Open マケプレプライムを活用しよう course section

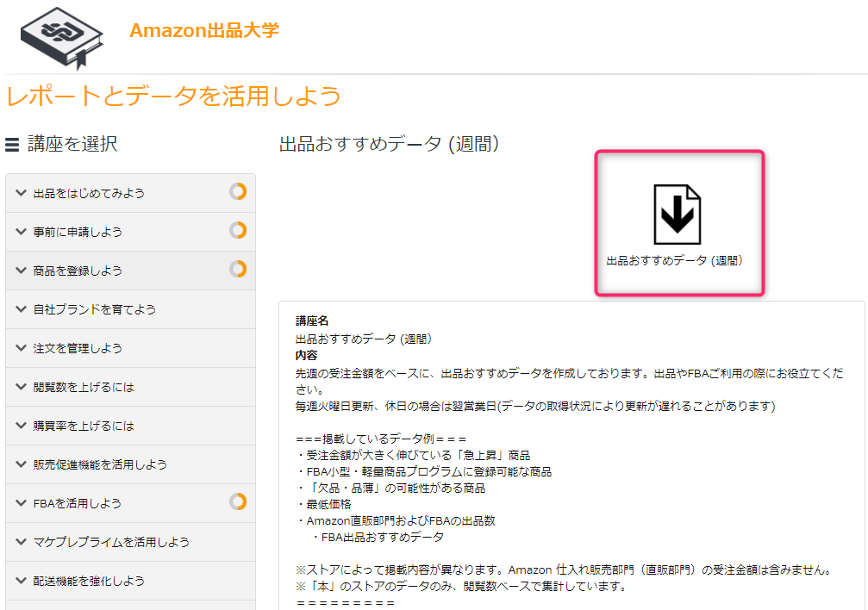point(131,542)
